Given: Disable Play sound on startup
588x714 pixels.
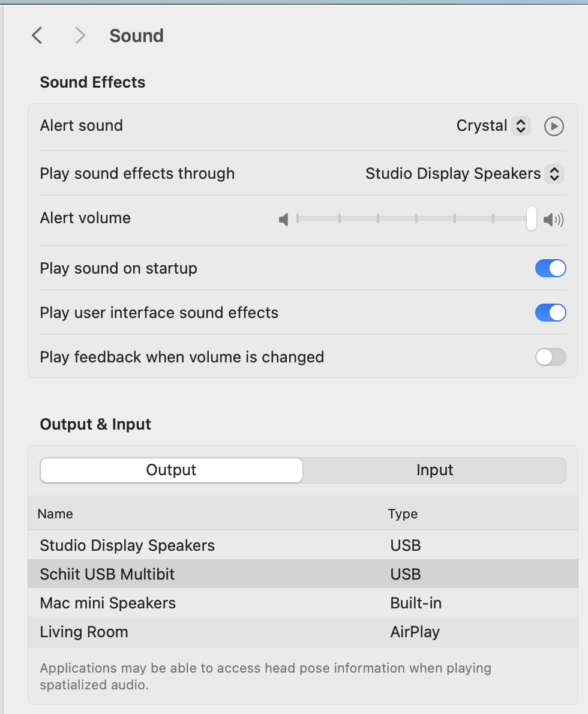Looking at the screenshot, I should (550, 268).
